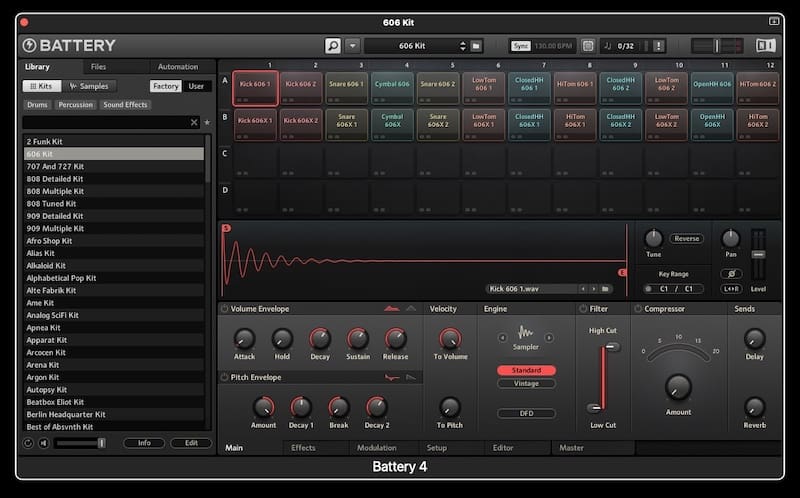Click the Battery logo power icon
This screenshot has height=498, width=800.
[x=29, y=45]
